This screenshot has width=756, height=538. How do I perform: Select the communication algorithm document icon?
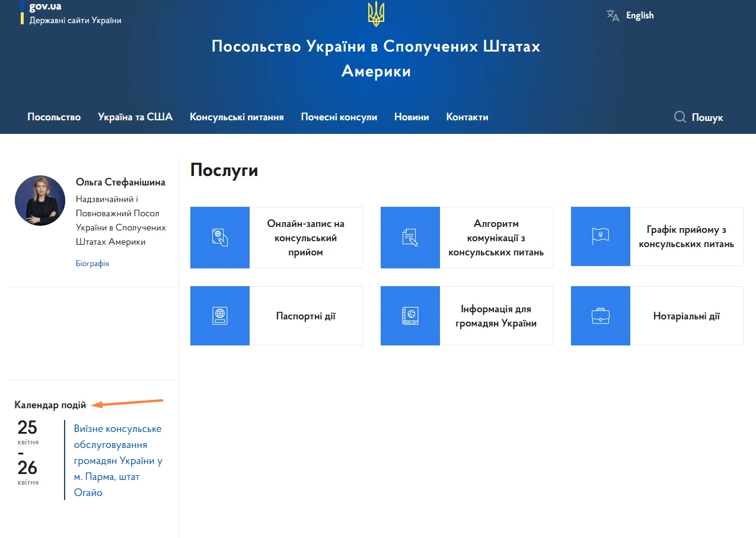[410, 237]
